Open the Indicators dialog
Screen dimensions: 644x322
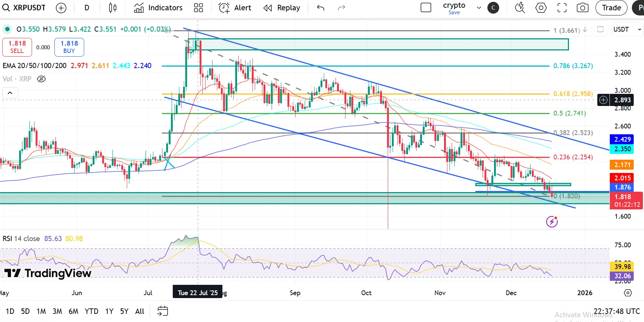[158, 8]
